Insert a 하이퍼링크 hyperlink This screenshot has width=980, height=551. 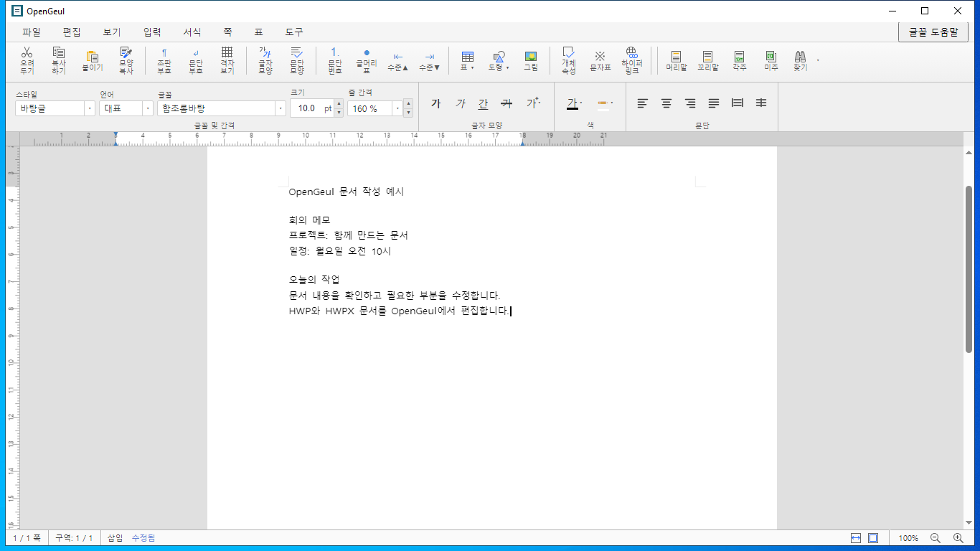(x=632, y=60)
